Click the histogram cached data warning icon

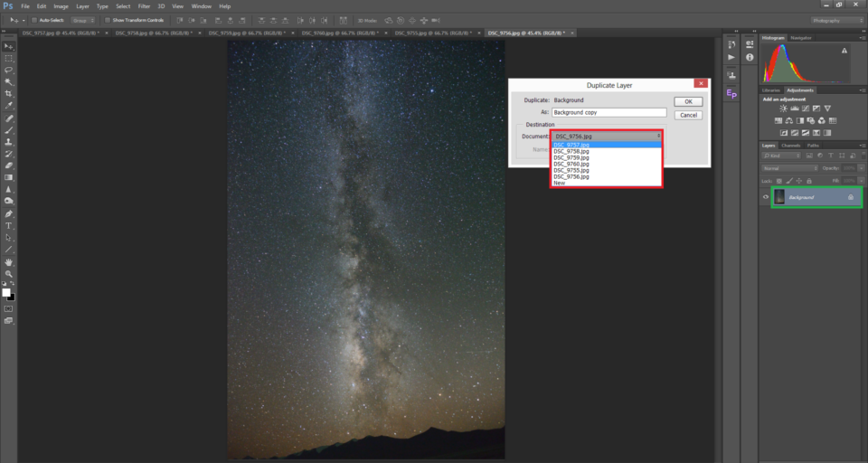[844, 52]
